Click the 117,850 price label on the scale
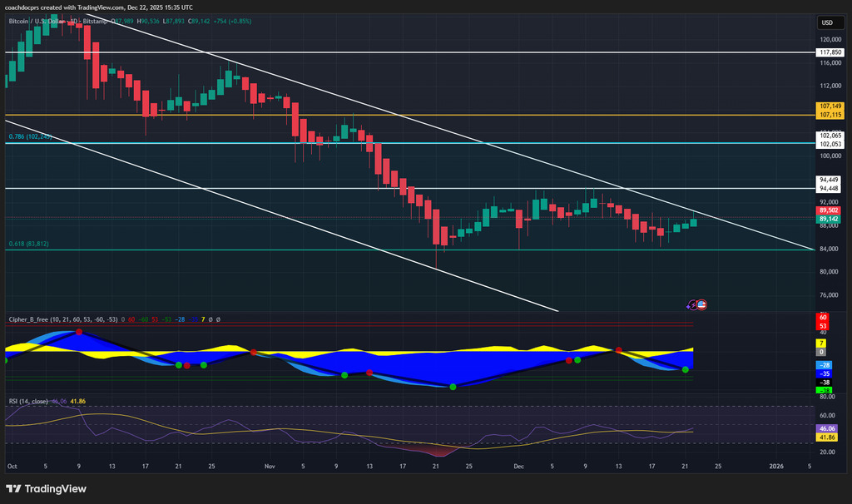Image resolution: width=852 pixels, height=504 pixels. (x=830, y=52)
